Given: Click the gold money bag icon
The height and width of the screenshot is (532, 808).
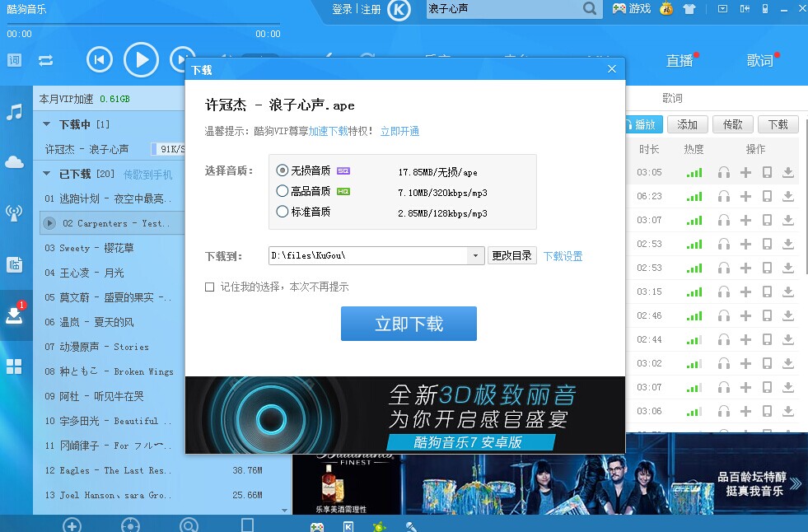Looking at the screenshot, I should pos(666,9).
